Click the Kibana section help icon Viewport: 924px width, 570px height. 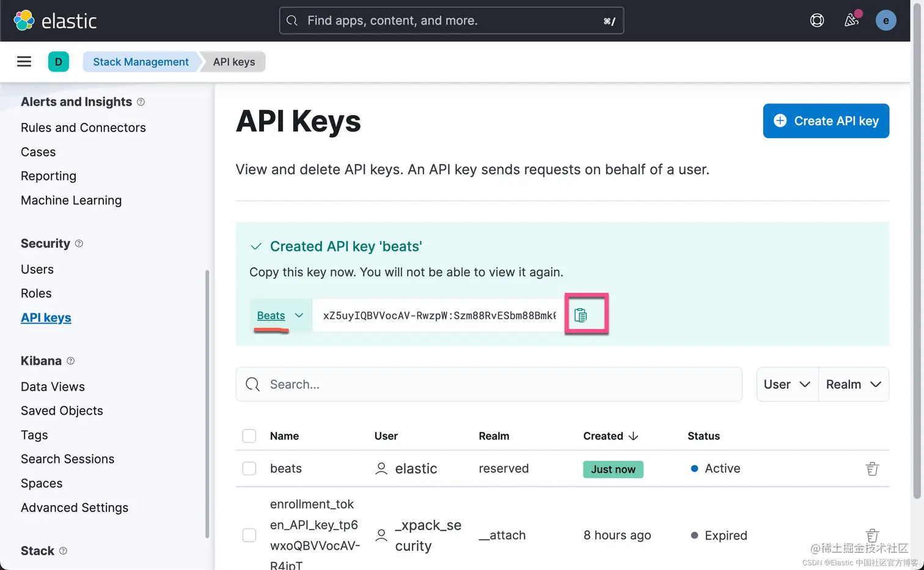(70, 361)
